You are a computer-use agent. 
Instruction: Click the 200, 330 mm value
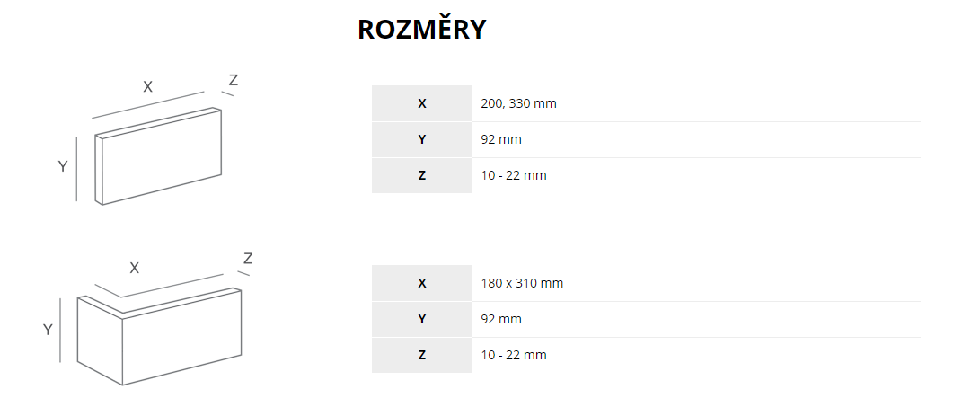519,103
